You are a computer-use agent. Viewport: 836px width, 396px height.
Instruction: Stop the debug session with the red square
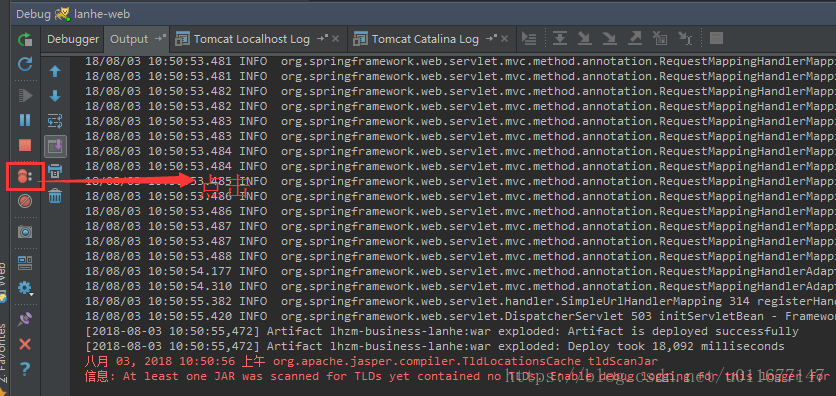tap(25, 145)
